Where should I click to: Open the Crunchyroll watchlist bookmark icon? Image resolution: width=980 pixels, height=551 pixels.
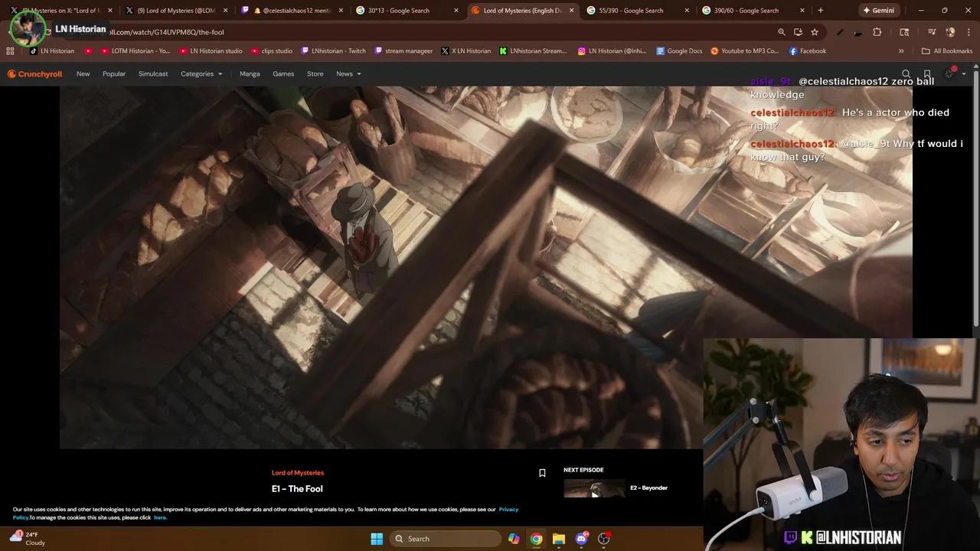click(x=927, y=74)
